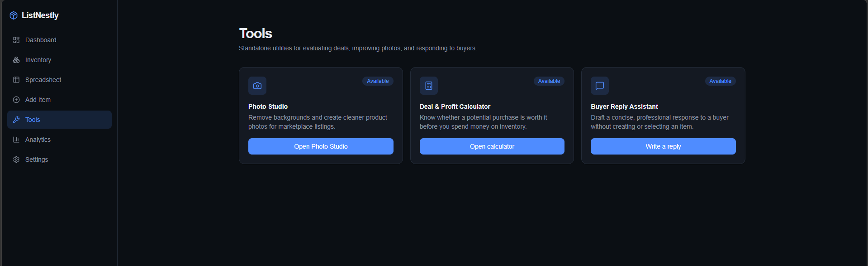The image size is (868, 266).
Task: Open the Inventory menu item
Action: click(59, 60)
